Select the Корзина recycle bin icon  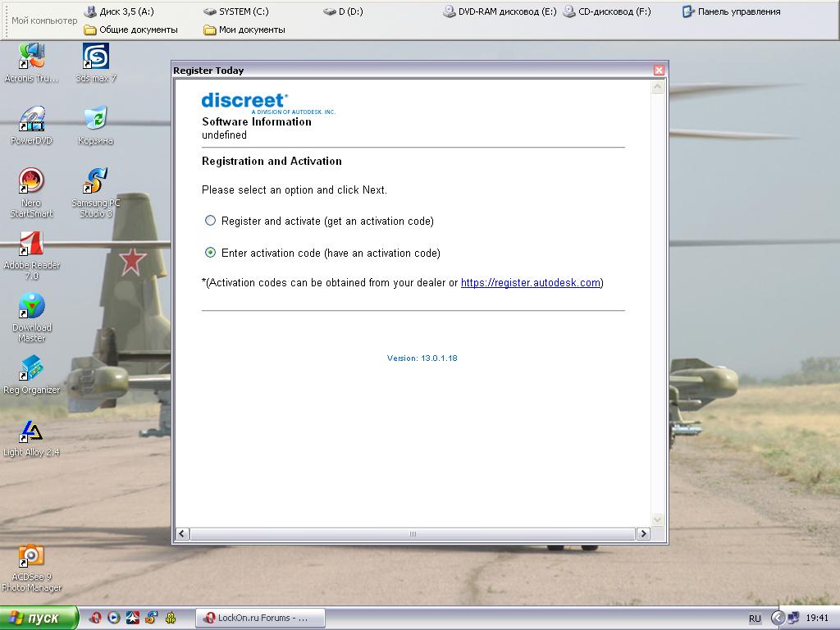95,126
